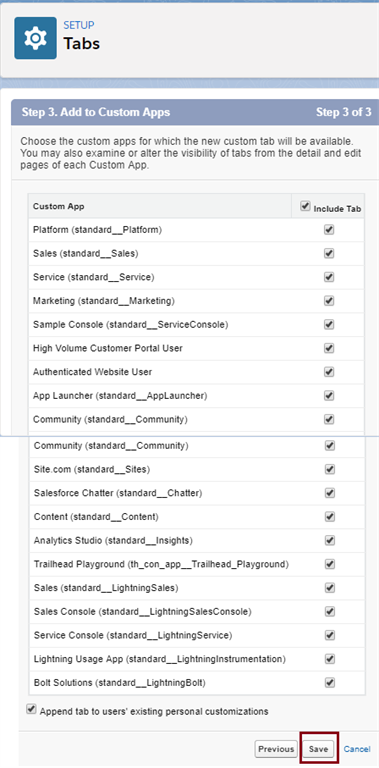The width and height of the screenshot is (379, 768).
Task: Uncheck the Analytics Studio checkbox
Action: pos(330,540)
